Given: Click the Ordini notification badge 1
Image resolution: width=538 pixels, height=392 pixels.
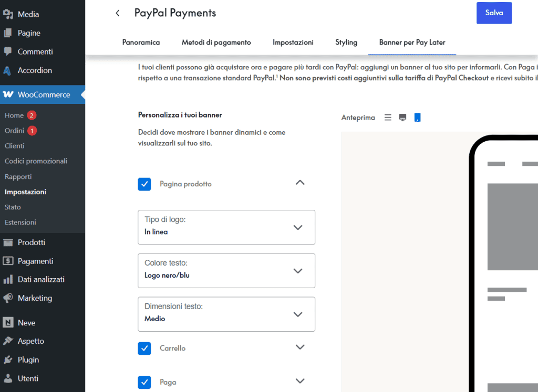Looking at the screenshot, I should (32, 131).
